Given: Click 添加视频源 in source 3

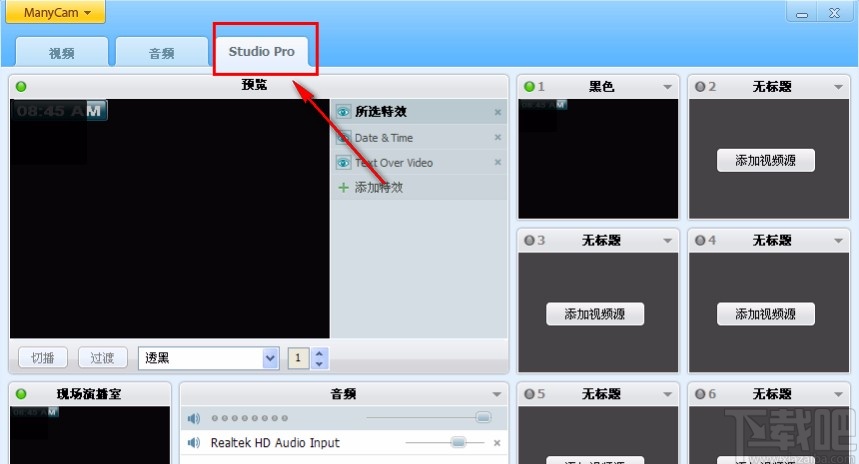Looking at the screenshot, I should coord(595,314).
